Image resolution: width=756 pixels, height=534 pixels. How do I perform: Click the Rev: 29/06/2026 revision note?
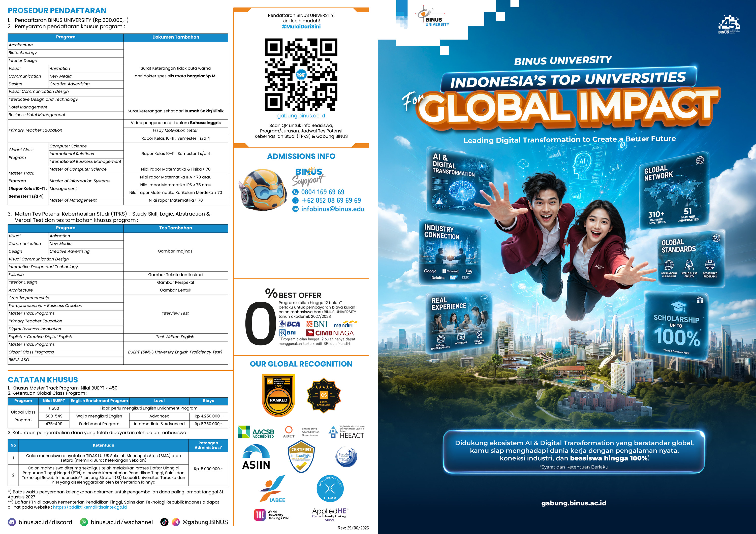pyautogui.click(x=353, y=528)
